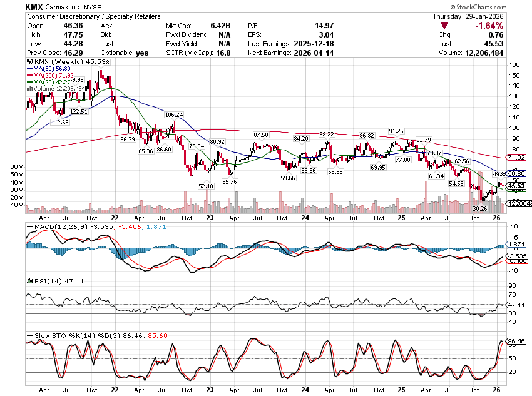Click the red down-triangle price change indicator
This screenshot has height=396, width=532.
tap(444, 26)
